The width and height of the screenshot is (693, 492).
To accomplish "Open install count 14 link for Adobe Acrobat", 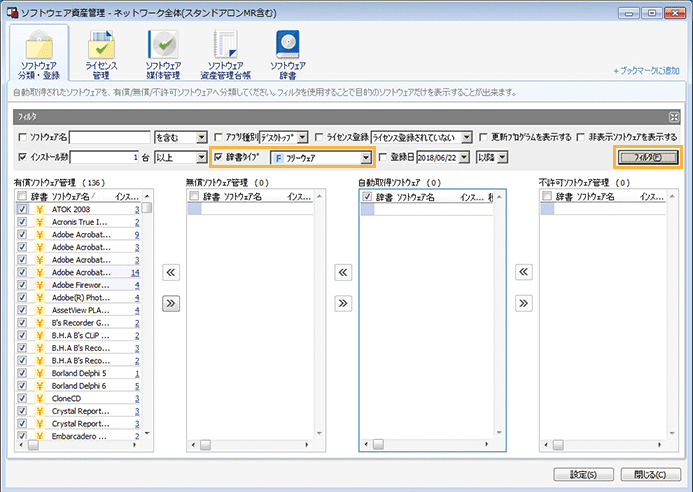I will [135, 272].
